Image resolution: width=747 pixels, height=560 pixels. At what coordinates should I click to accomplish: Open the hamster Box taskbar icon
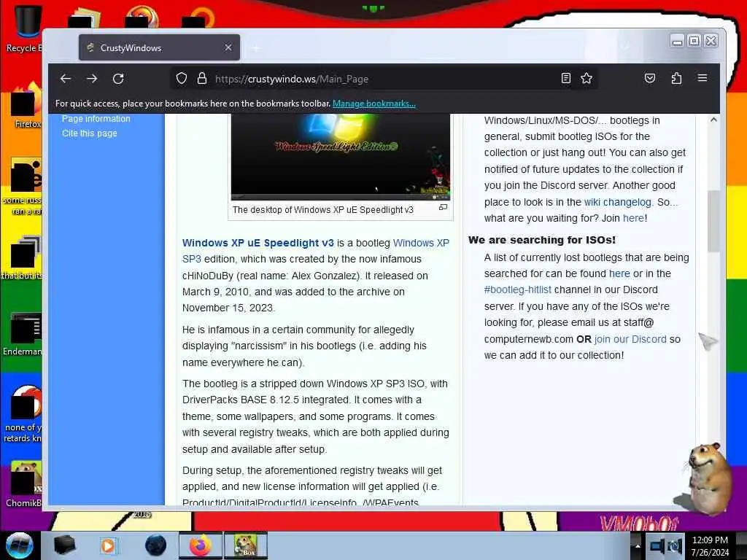tap(245, 545)
